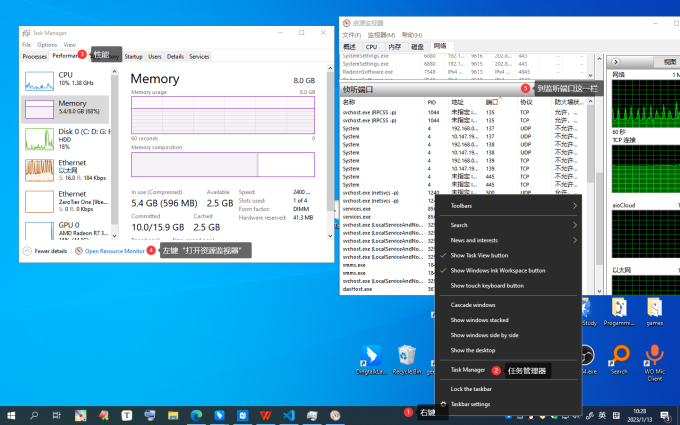Click the round arrow collapsing graphs pane
The height and width of the screenshot is (425, 680).
(x=615, y=62)
